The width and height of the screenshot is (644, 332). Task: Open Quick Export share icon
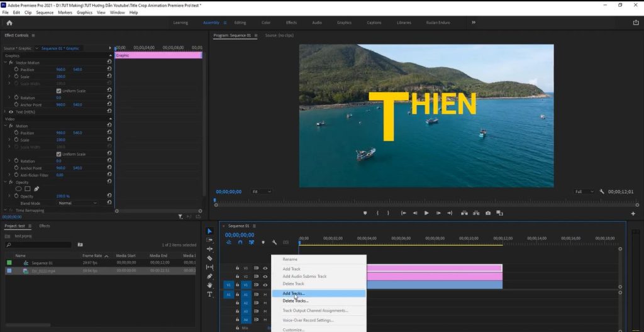[x=636, y=23]
